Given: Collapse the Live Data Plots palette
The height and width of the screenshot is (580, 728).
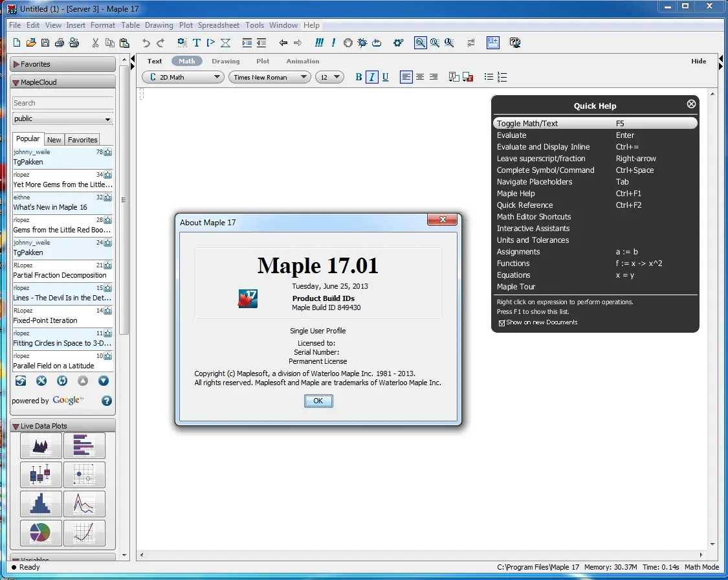Looking at the screenshot, I should pos(63,426).
